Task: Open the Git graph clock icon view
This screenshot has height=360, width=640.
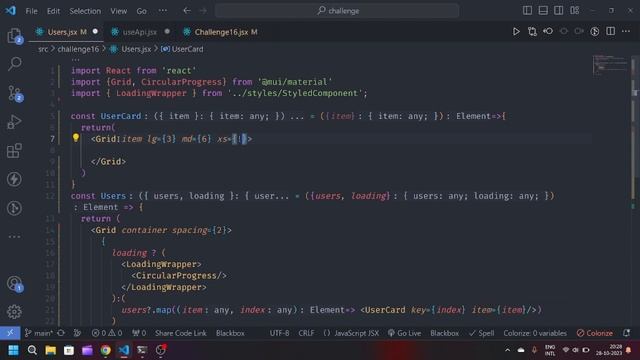Action: click(x=14, y=208)
